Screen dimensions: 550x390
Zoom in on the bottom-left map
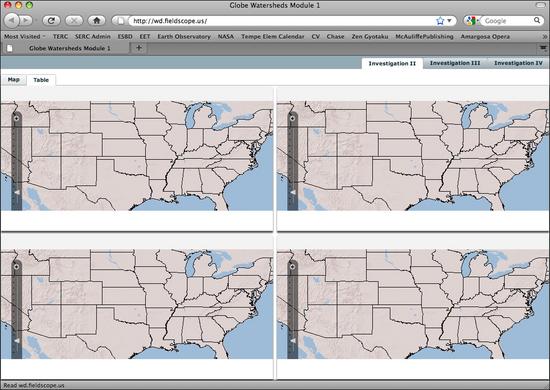pos(16,267)
